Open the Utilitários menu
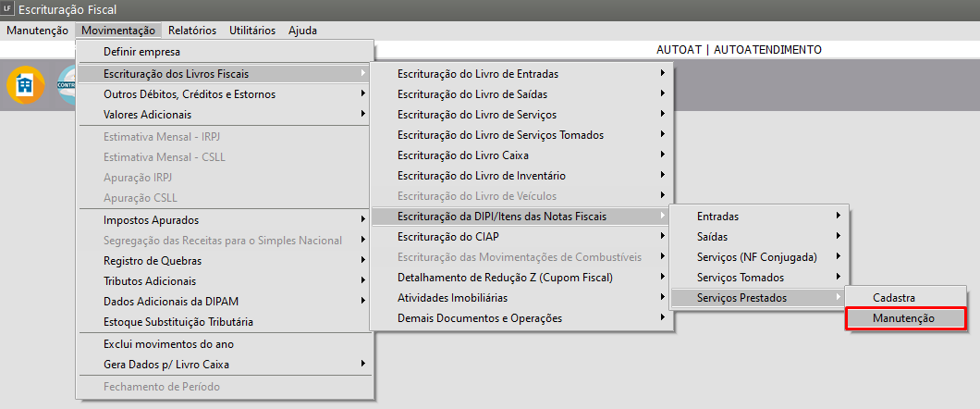This screenshot has width=980, height=409. pos(251,30)
